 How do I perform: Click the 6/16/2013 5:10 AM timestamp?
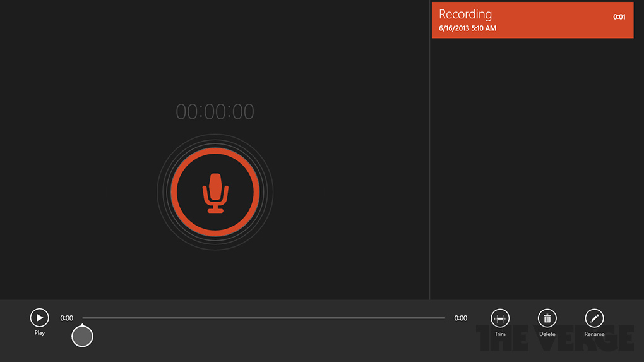click(x=467, y=28)
